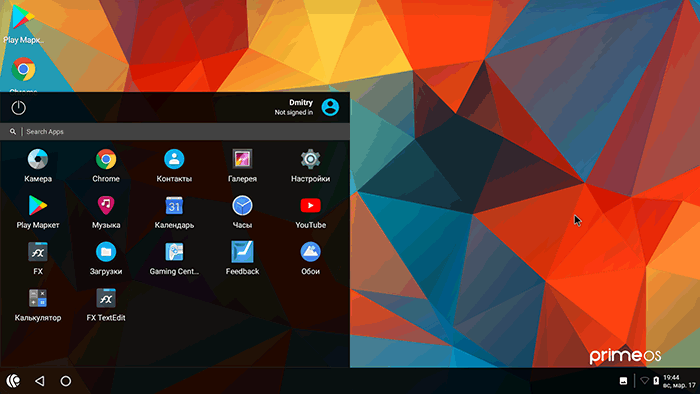The width and height of the screenshot is (700, 394).
Task: Open the Часы clock app
Action: coord(242,212)
